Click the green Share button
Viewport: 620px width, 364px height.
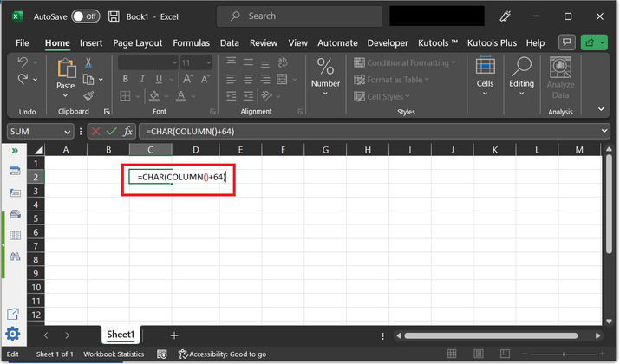tap(594, 42)
